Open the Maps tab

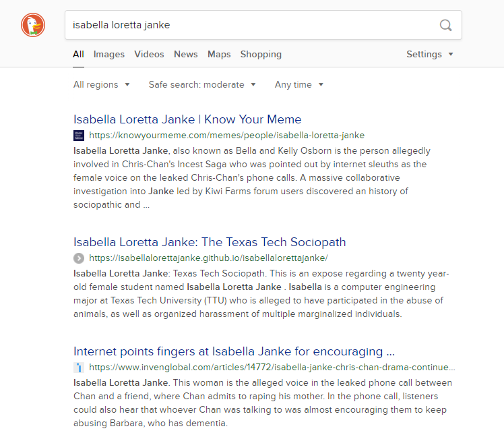pyautogui.click(x=219, y=54)
